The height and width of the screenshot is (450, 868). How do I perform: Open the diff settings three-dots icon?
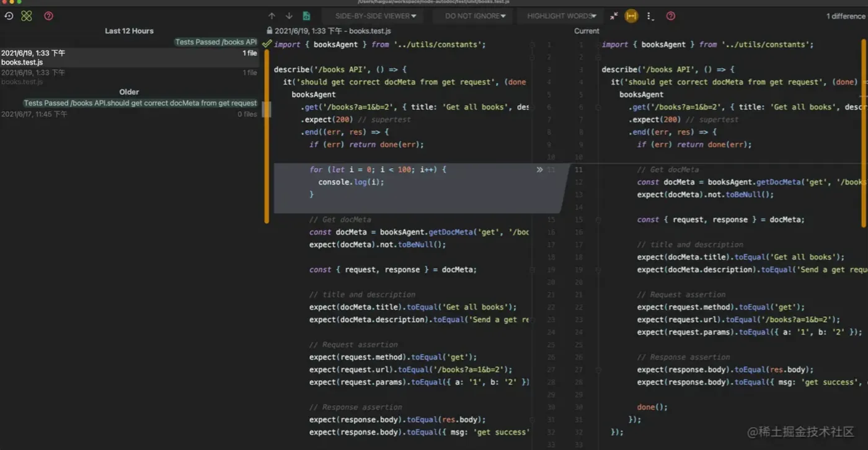click(x=649, y=16)
